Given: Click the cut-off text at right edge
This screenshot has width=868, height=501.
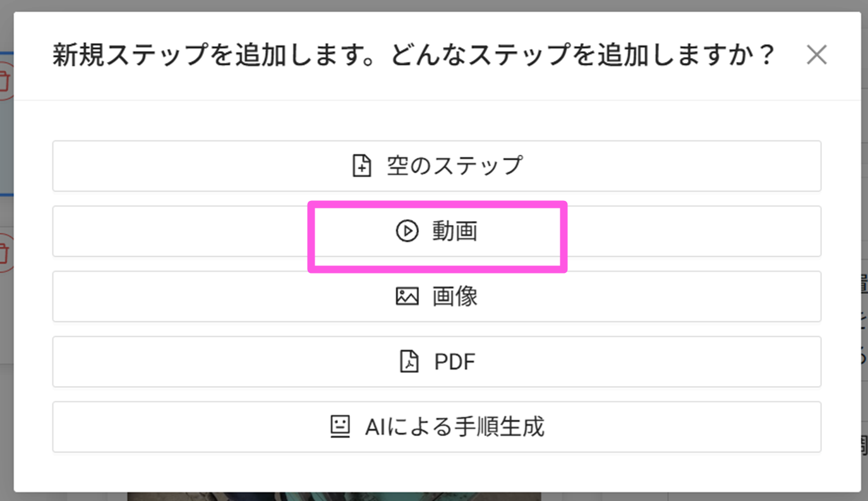Looking at the screenshot, I should click(864, 316).
